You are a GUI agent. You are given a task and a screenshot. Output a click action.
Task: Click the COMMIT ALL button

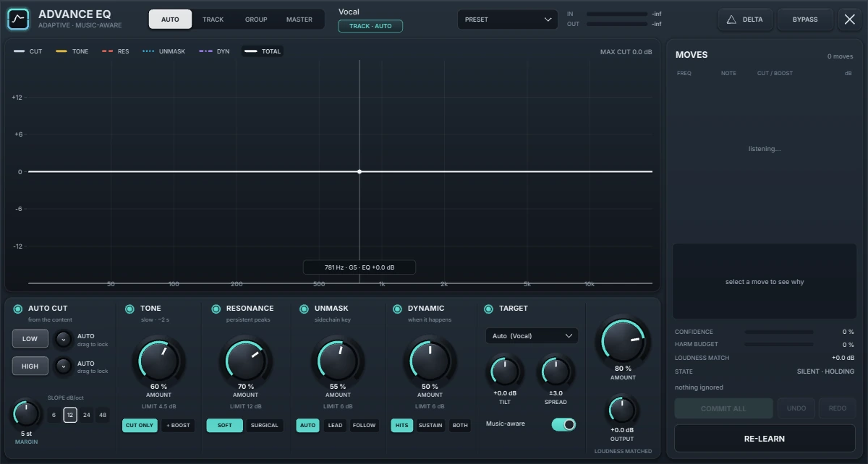723,408
